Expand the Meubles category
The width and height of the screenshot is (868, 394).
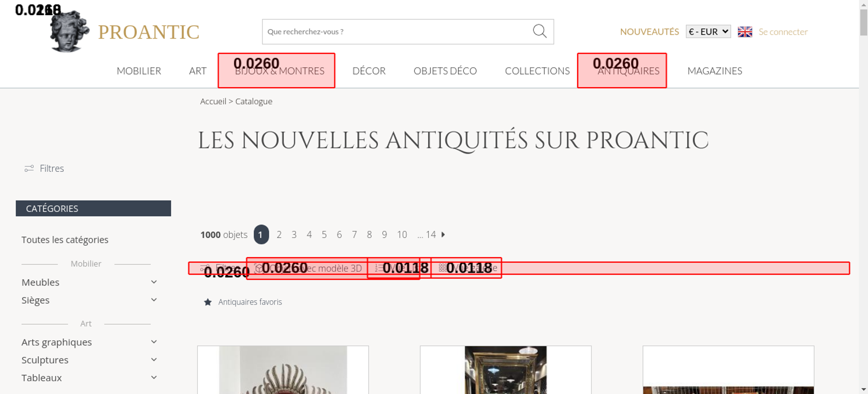[154, 282]
